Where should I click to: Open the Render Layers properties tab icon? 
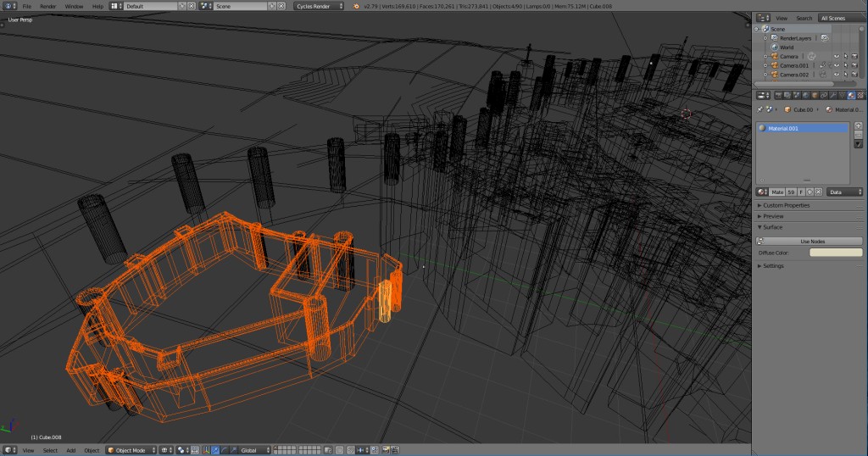pos(787,96)
